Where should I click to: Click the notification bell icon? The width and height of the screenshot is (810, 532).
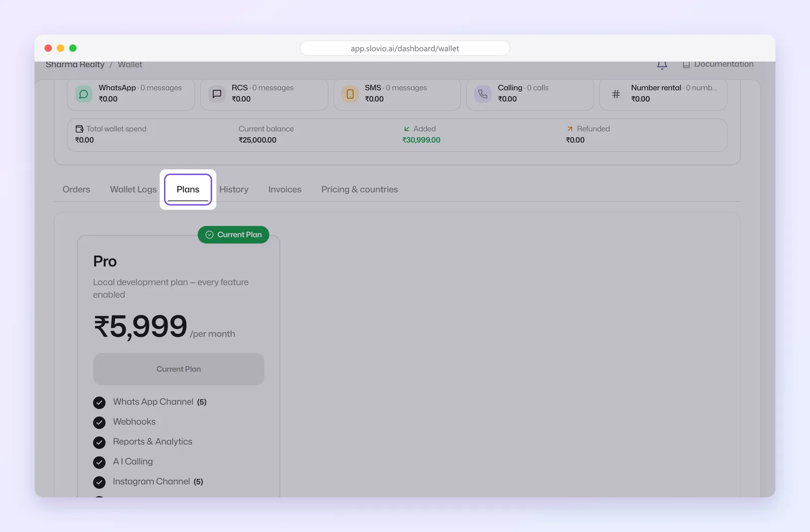pos(662,64)
